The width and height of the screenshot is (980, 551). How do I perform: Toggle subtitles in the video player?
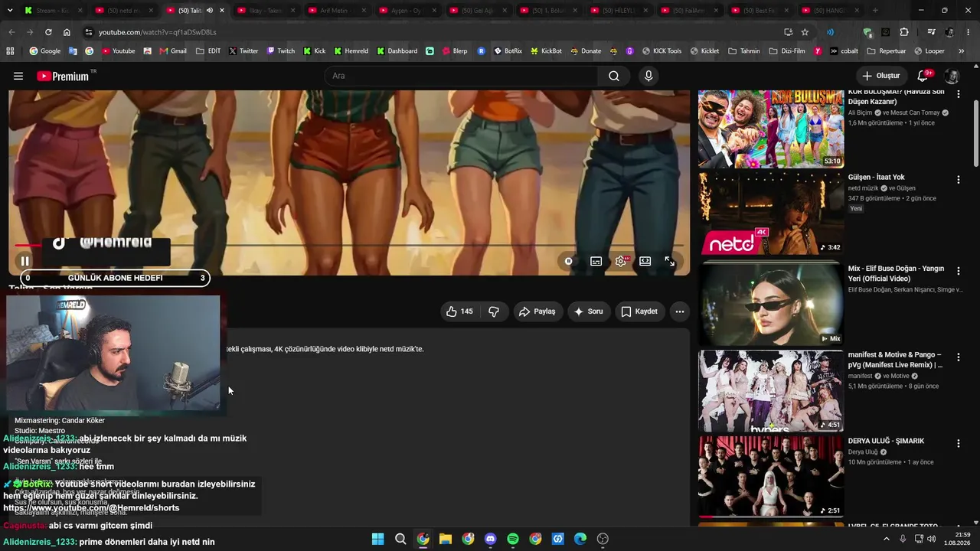click(596, 261)
